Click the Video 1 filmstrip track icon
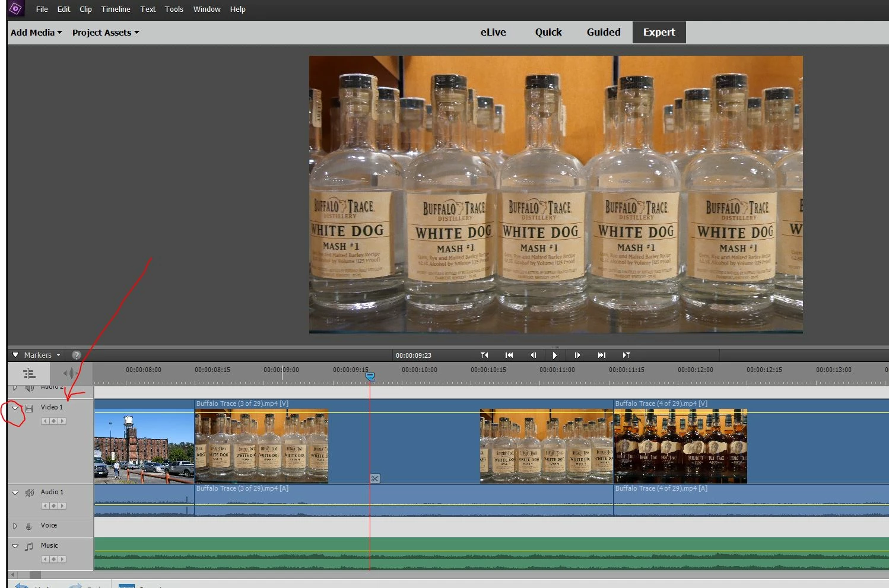 (29, 408)
